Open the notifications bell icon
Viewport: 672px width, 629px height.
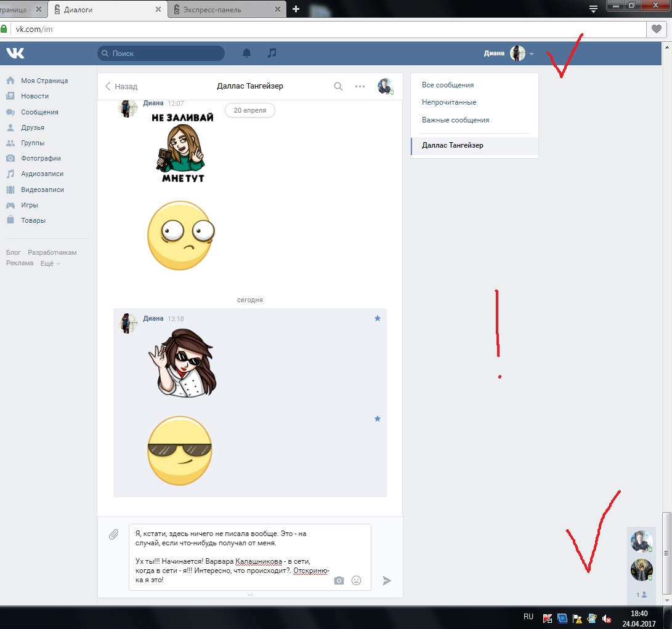246,54
